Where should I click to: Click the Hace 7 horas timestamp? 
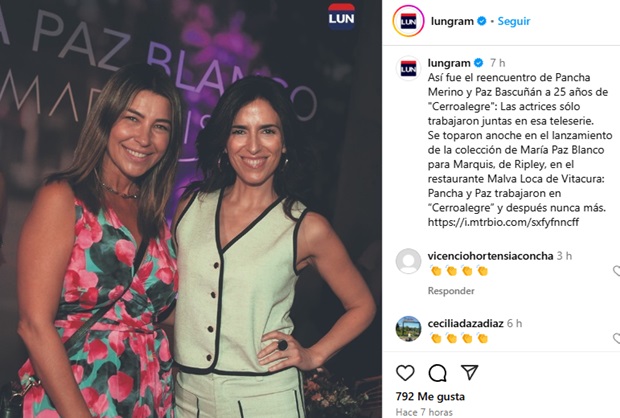pos(424,412)
